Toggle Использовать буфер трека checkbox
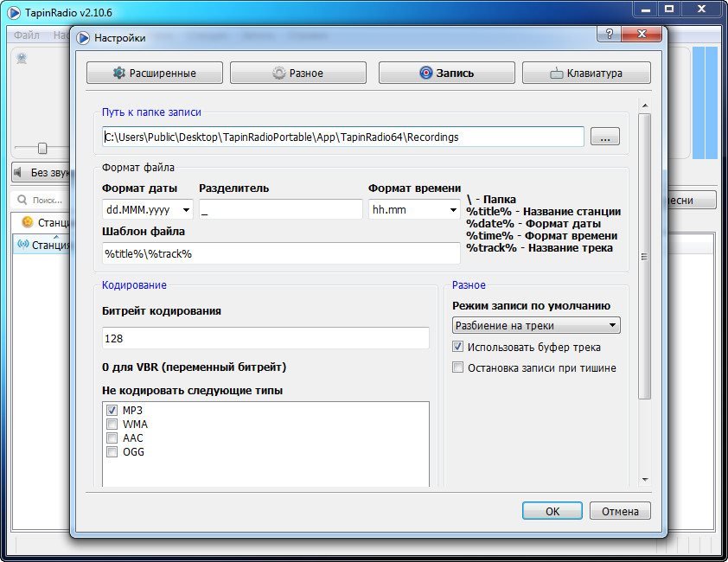Image resolution: width=728 pixels, height=562 pixels. pyautogui.click(x=458, y=347)
